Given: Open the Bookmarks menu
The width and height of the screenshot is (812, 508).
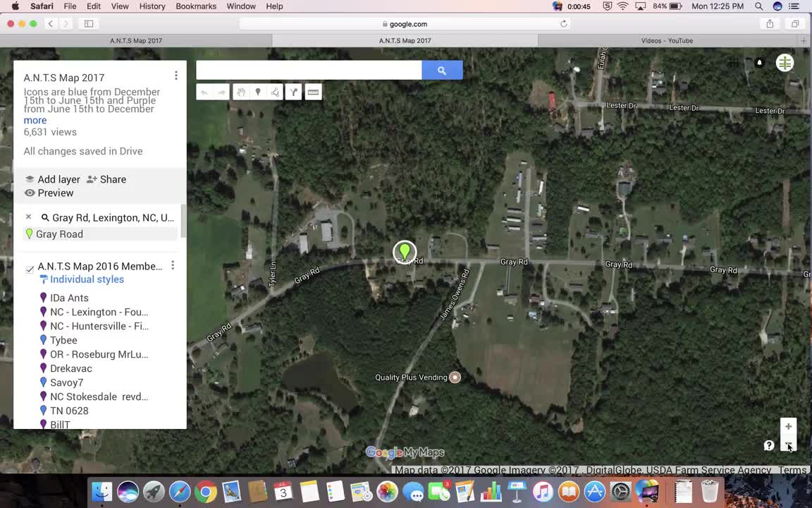Looking at the screenshot, I should [x=196, y=6].
